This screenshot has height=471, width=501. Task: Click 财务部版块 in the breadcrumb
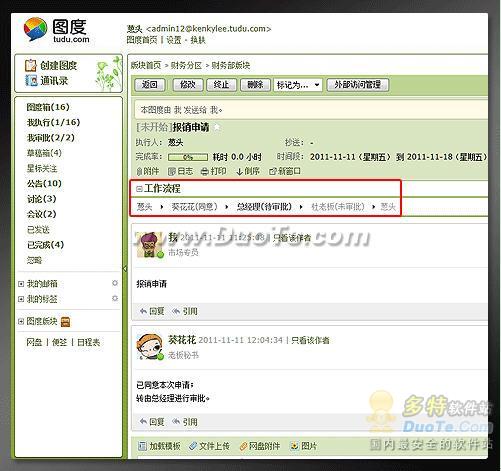[x=231, y=65]
